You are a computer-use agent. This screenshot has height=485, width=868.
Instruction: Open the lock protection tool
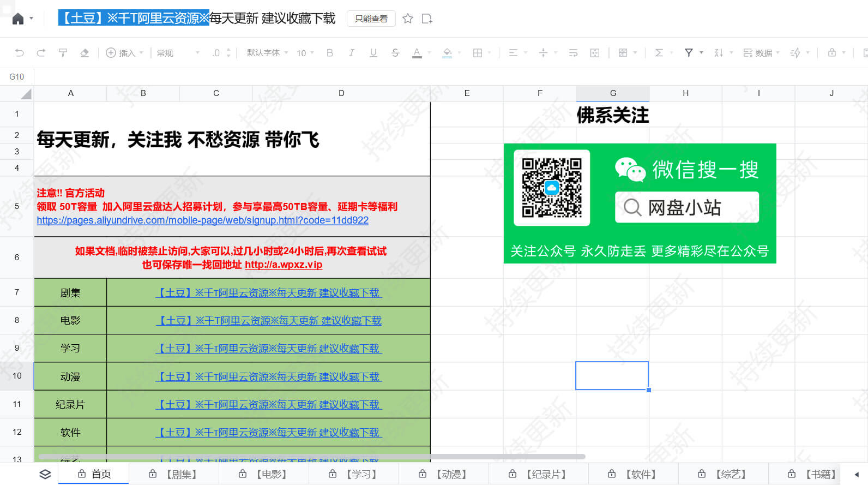[x=831, y=53]
